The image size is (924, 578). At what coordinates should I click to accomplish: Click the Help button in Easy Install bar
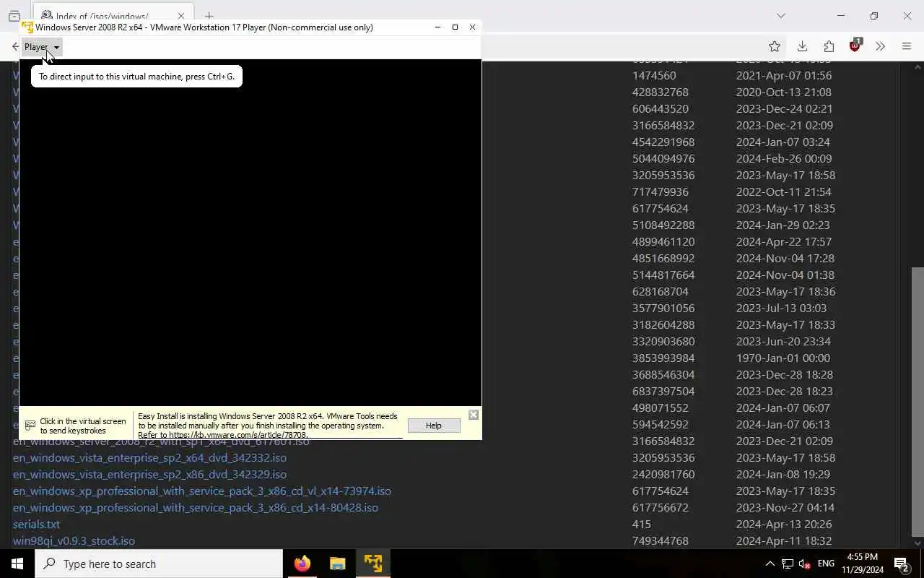point(433,426)
